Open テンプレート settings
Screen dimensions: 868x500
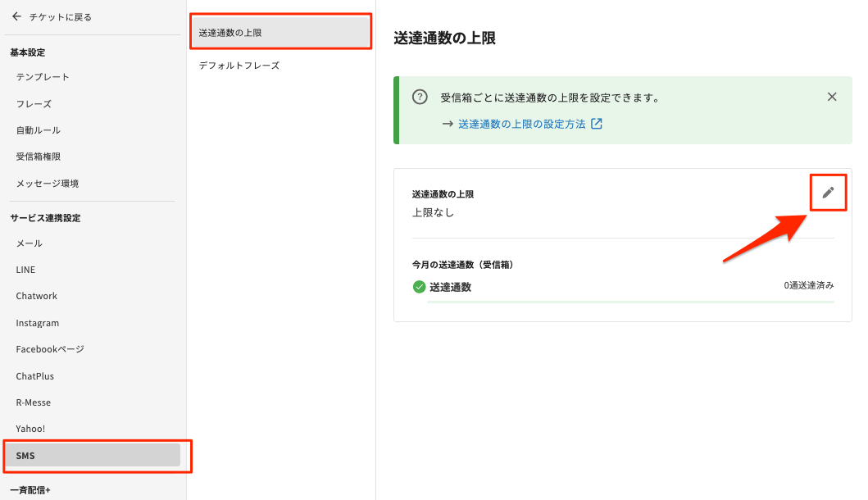click(43, 77)
